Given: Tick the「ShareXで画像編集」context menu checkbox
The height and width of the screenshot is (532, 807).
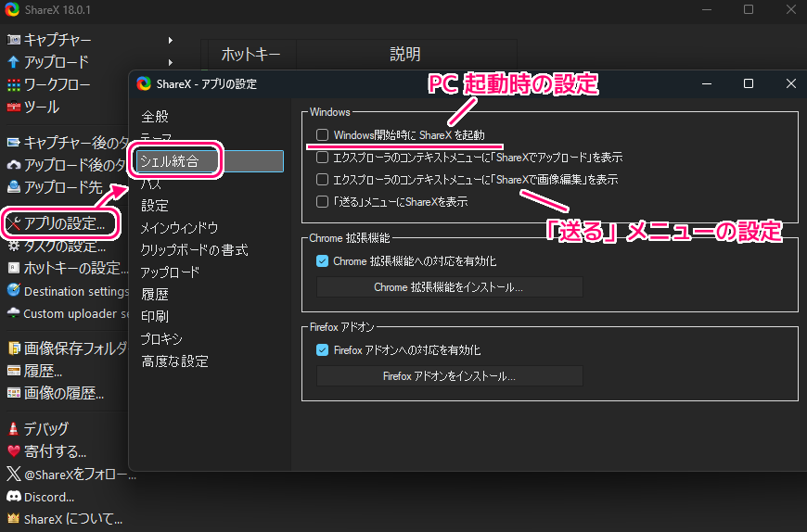Looking at the screenshot, I should coord(322,180).
